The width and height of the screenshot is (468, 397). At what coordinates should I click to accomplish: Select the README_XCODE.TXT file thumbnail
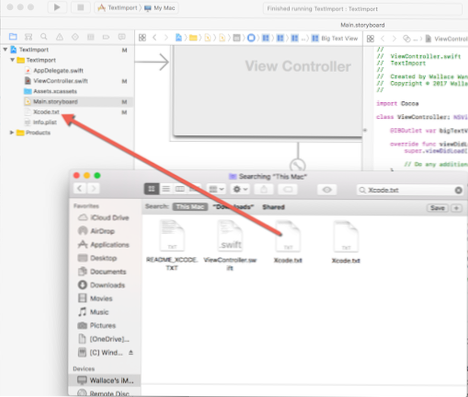pos(172,235)
